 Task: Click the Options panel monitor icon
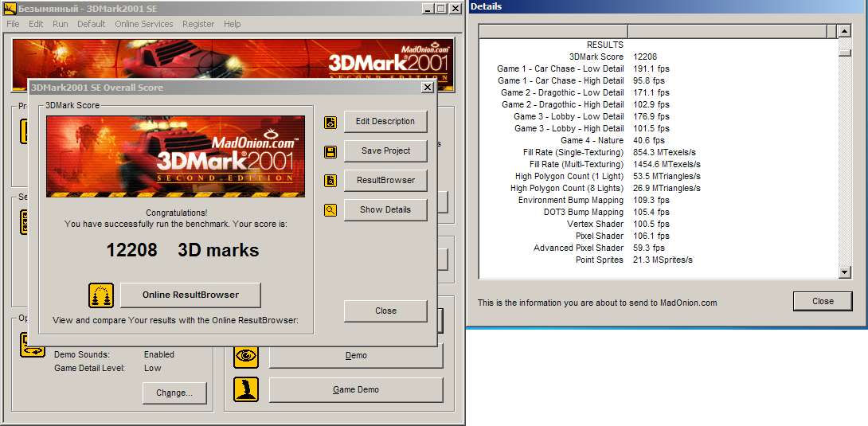point(32,344)
